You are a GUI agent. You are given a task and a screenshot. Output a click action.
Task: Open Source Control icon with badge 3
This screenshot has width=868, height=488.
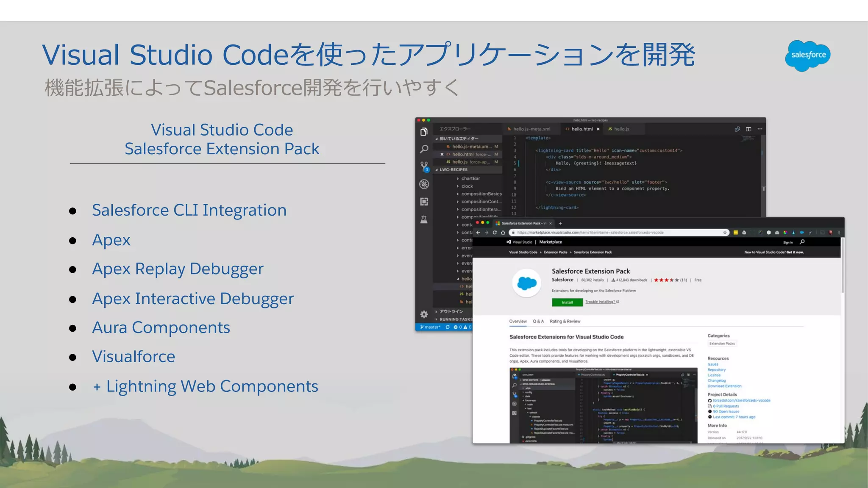tap(424, 166)
